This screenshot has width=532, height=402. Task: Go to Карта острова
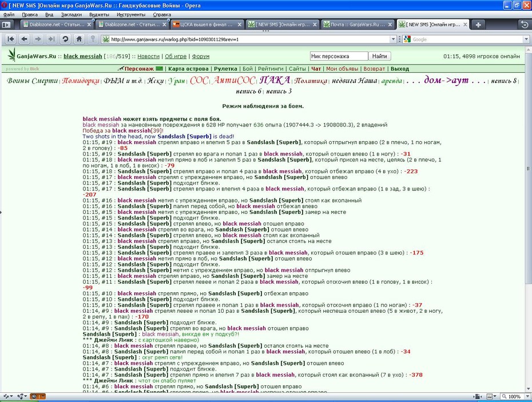[x=188, y=69]
